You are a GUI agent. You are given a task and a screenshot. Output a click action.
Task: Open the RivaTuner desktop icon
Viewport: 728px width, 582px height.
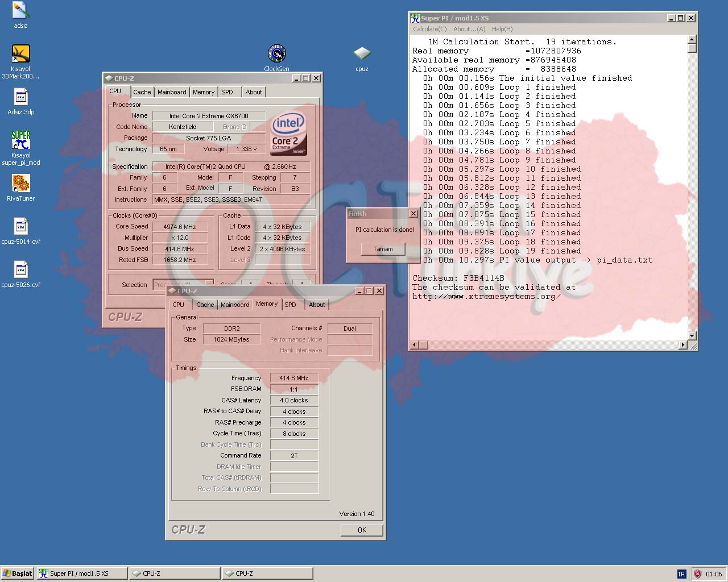point(20,183)
